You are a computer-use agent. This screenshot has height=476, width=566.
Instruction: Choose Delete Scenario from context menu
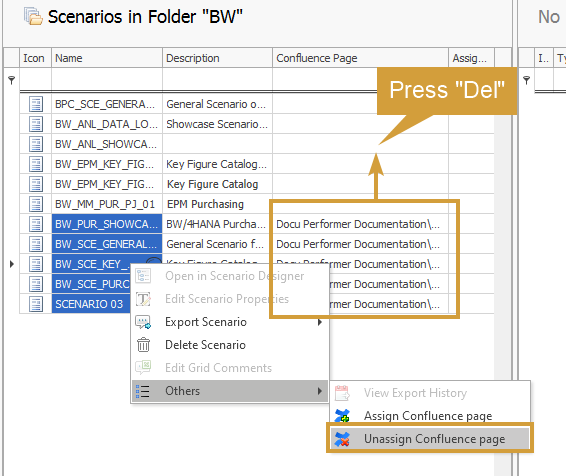click(x=230, y=345)
